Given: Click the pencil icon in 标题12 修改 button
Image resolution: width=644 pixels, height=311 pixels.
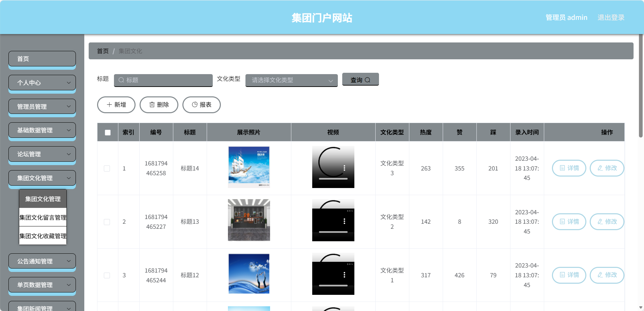Looking at the screenshot, I should [x=600, y=275].
